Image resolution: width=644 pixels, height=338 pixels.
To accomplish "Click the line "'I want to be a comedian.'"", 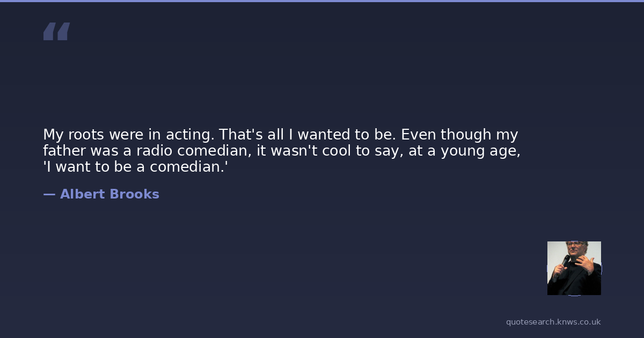I will coord(135,167).
